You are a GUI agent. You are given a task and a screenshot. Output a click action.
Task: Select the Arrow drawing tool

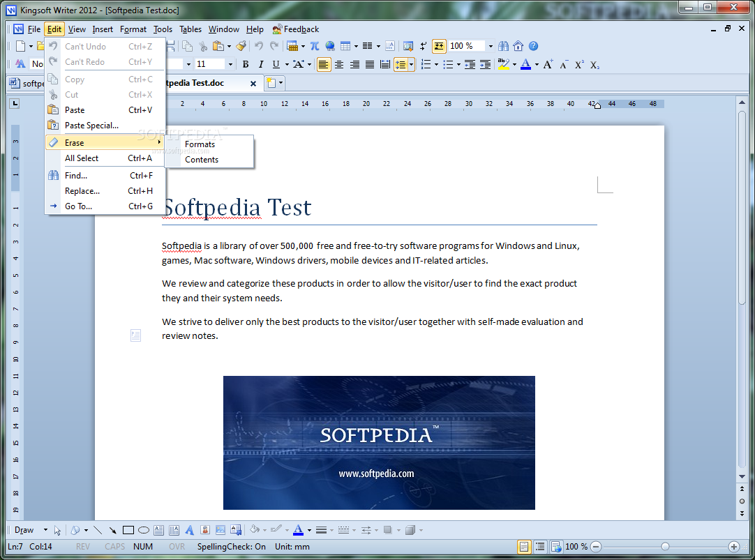(112, 530)
